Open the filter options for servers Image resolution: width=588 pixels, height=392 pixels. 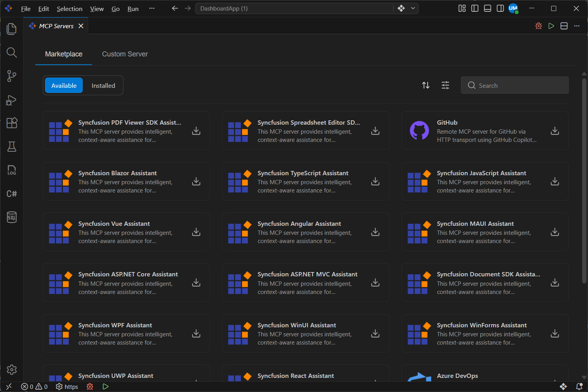[x=445, y=85]
